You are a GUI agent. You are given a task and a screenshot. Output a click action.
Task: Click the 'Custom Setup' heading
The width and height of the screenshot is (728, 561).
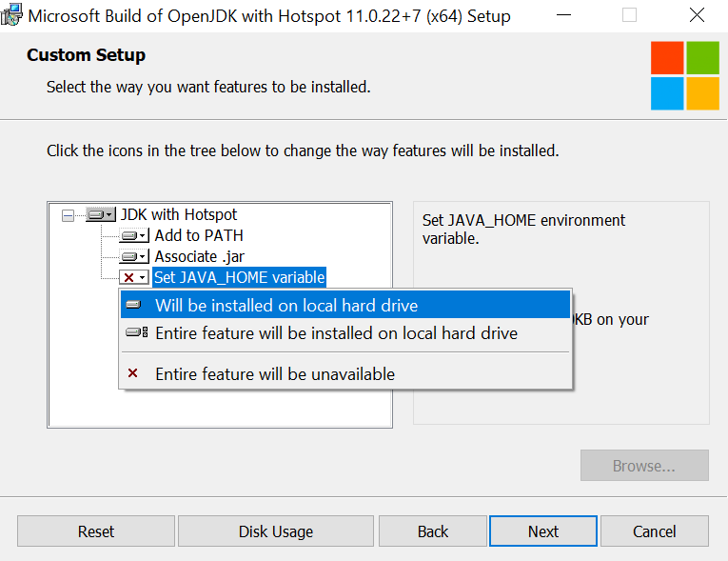click(x=86, y=55)
